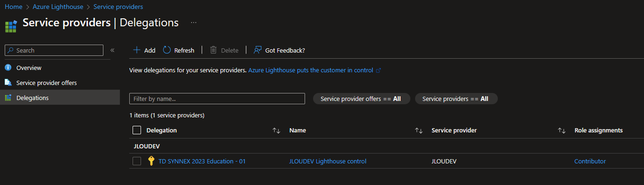Toggle the select-all header checkbox
This screenshot has height=185, width=644.
pos(137,130)
